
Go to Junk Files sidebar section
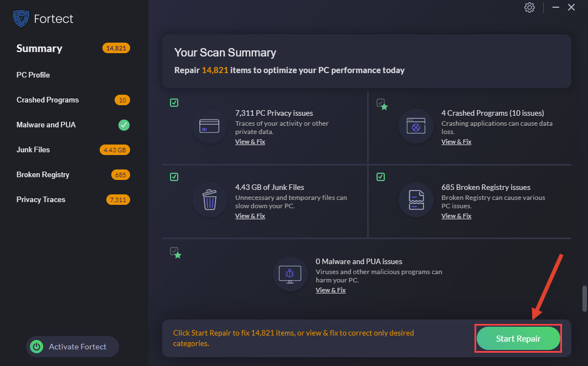click(33, 150)
